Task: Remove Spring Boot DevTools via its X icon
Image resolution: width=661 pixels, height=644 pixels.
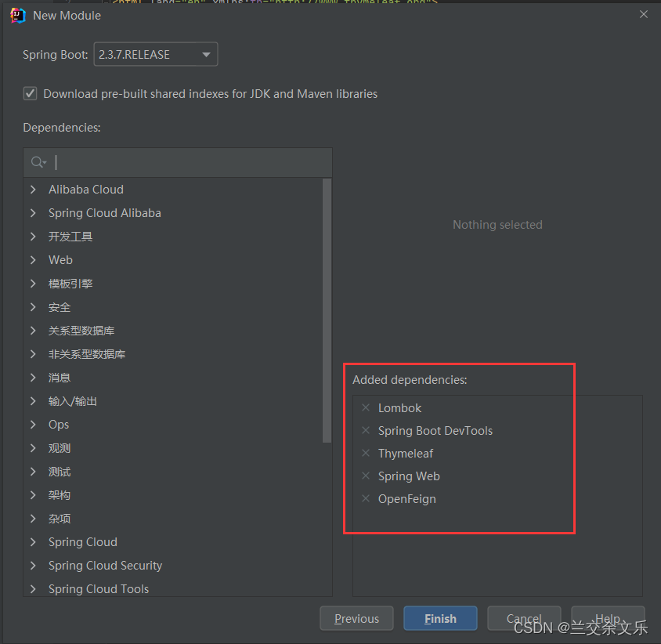Action: pyautogui.click(x=366, y=431)
